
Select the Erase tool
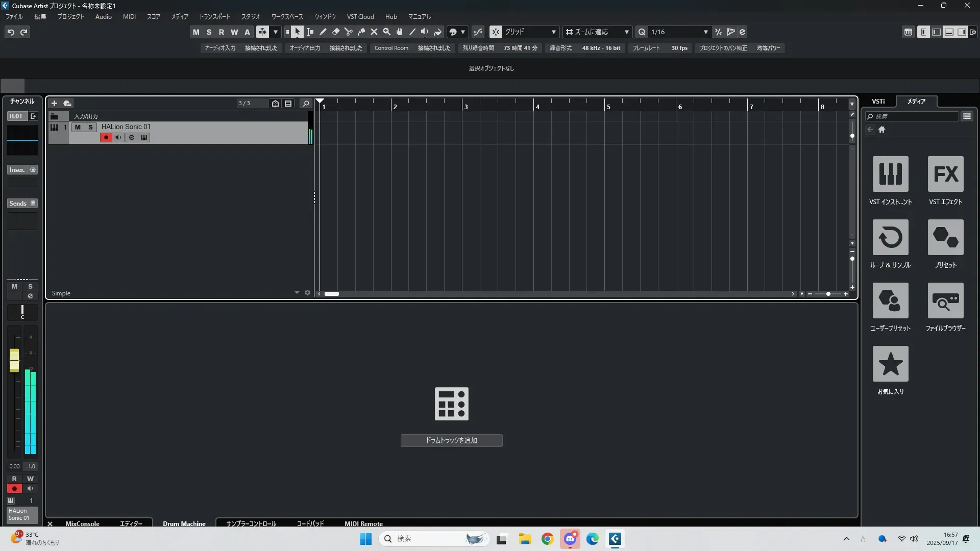[x=336, y=32]
